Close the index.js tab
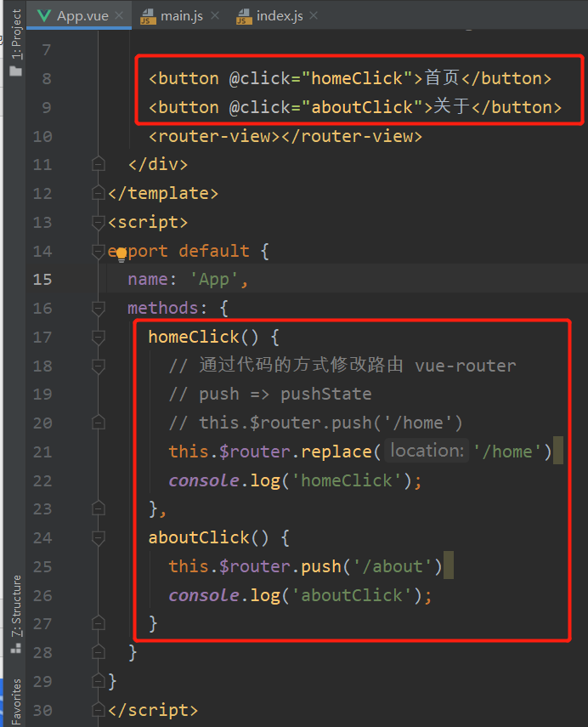588x727 pixels. pyautogui.click(x=314, y=16)
